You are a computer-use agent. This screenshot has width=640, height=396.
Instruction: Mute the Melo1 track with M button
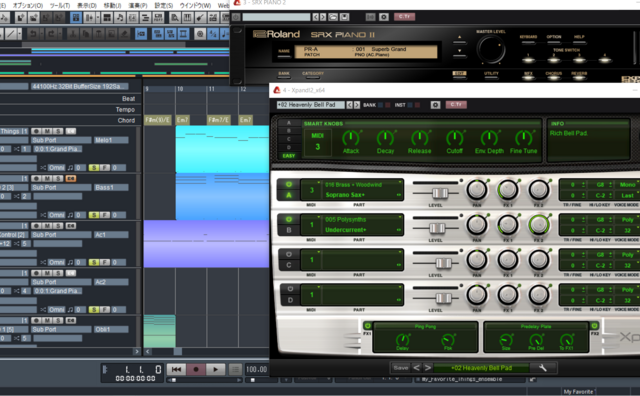pyautogui.click(x=47, y=131)
